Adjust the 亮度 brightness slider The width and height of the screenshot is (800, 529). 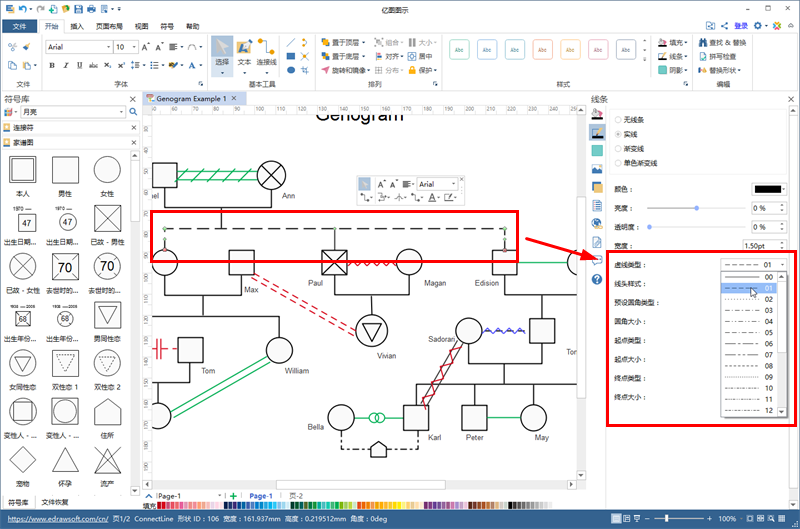coord(696,208)
